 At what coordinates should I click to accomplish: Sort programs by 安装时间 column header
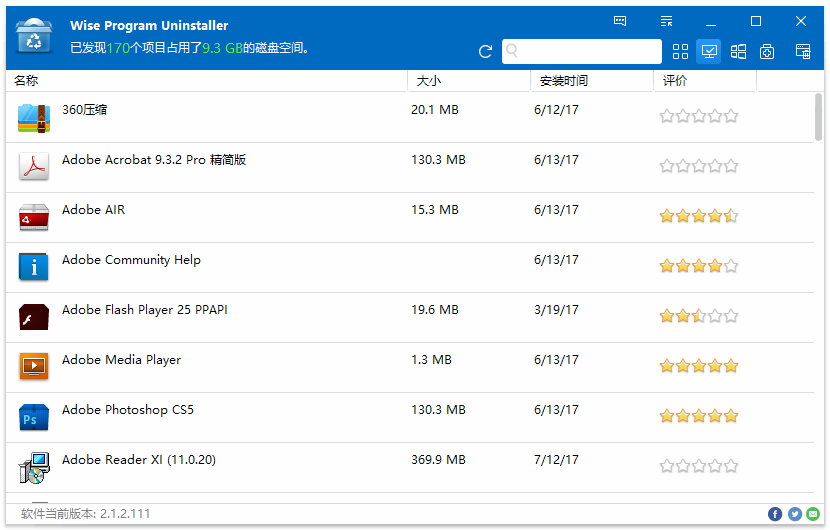591,81
